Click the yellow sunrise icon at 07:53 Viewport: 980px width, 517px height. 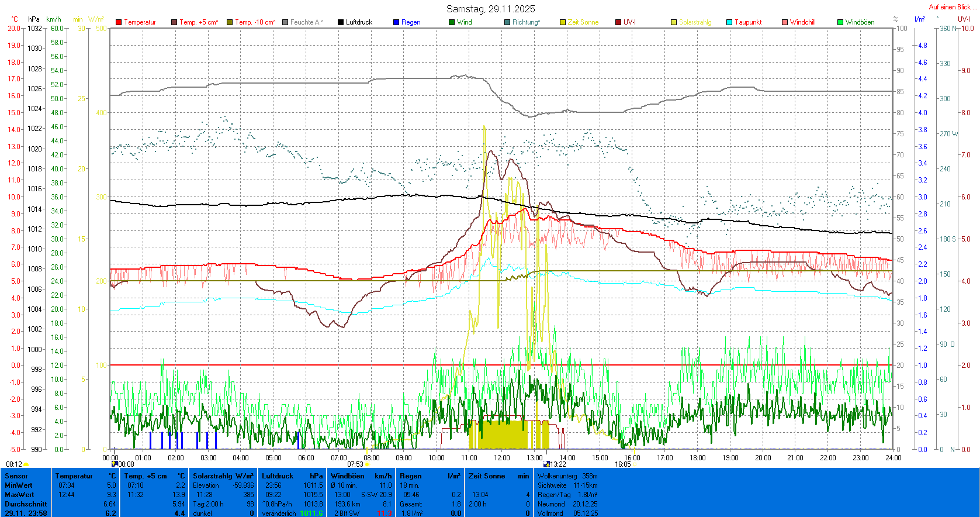click(x=368, y=464)
